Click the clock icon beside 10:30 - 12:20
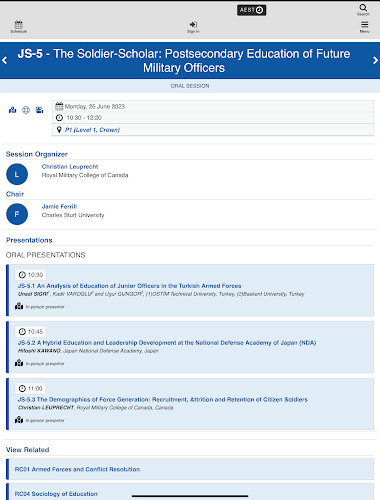380x500 pixels. 59,118
